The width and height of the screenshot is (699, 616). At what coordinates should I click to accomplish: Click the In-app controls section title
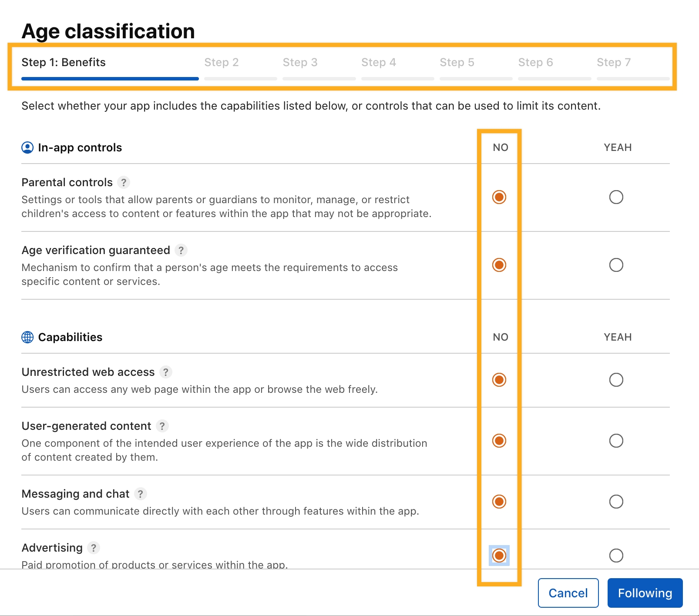pos(80,147)
